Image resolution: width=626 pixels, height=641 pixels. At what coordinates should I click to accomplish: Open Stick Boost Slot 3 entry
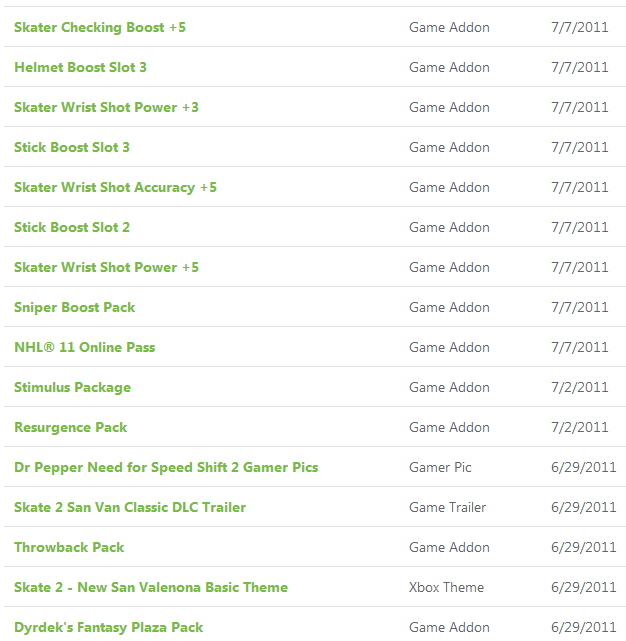(x=72, y=147)
